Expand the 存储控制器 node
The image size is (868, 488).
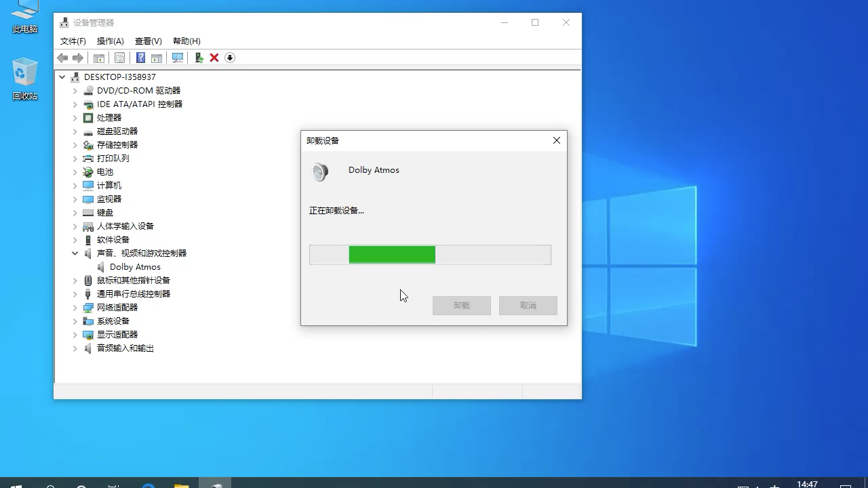click(75, 145)
